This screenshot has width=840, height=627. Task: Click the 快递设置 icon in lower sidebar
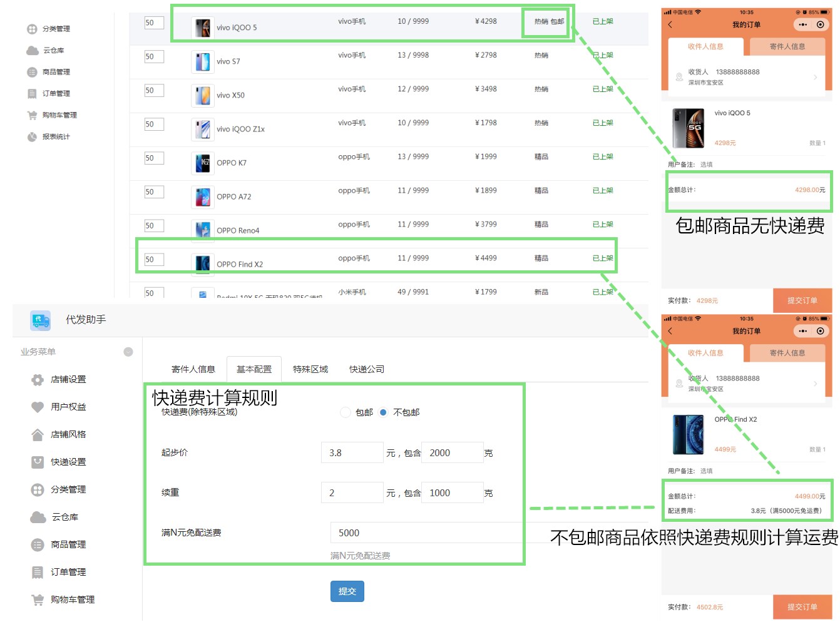[x=38, y=462]
